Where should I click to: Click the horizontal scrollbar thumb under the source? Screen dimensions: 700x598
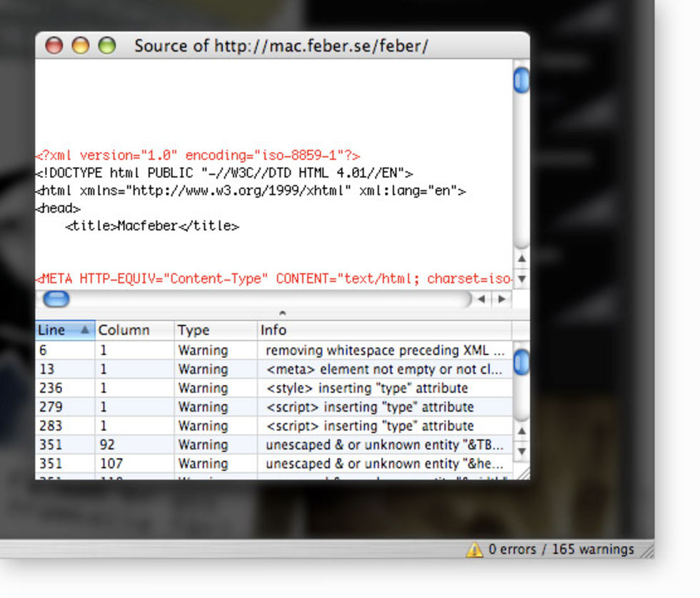[56, 299]
